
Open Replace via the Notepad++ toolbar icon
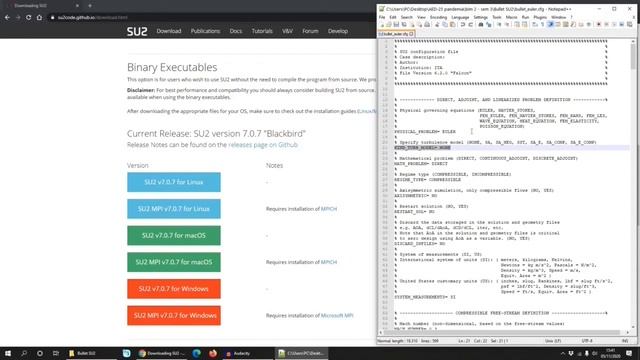tap(489, 24)
